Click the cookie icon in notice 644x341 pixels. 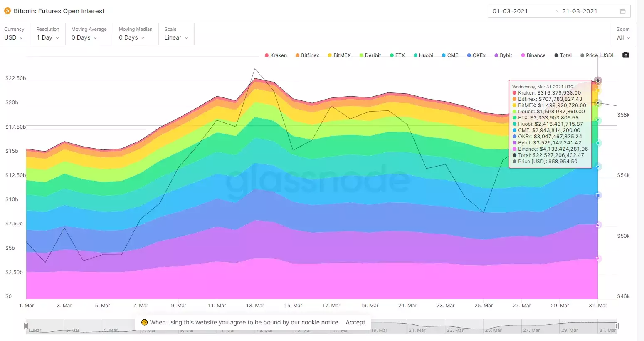point(145,322)
